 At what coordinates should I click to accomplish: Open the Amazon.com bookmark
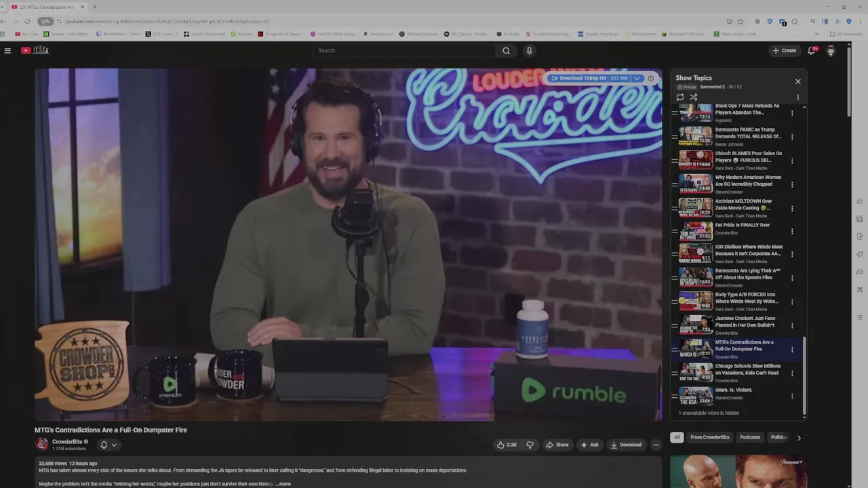(378, 34)
